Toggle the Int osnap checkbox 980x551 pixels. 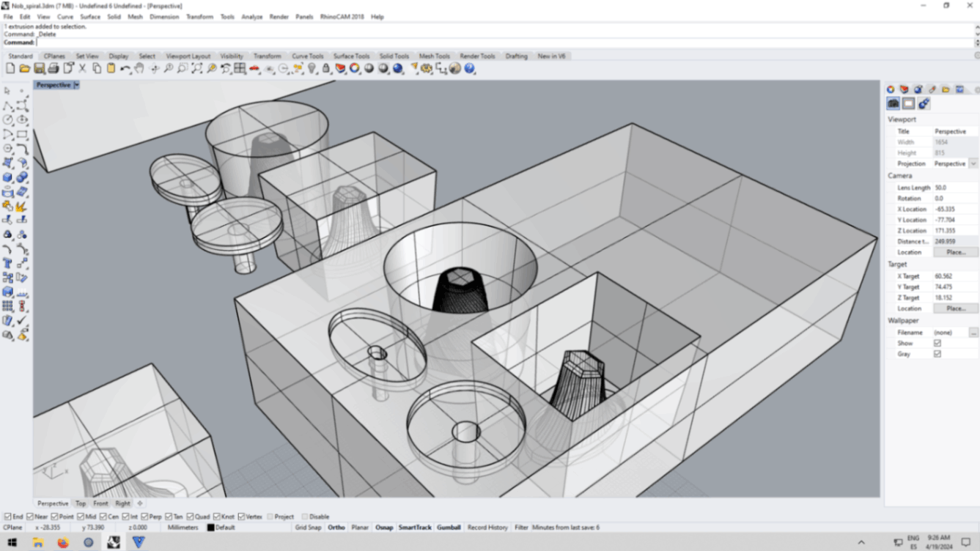(126, 517)
